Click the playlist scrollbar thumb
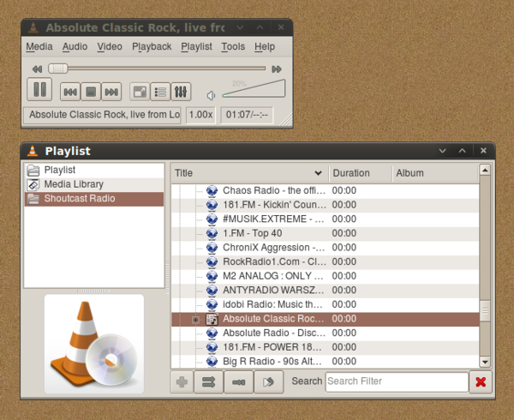This screenshot has width=514, height=420. pyautogui.click(x=485, y=311)
